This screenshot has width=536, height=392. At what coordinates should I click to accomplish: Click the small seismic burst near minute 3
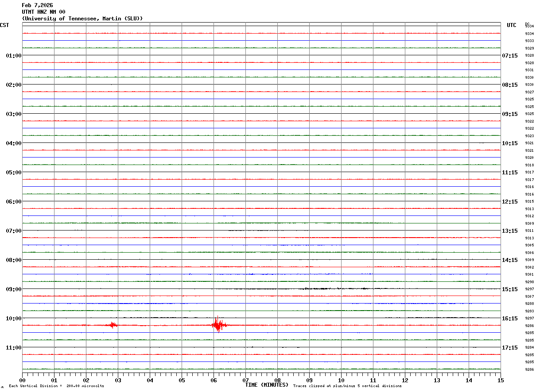pos(113,325)
